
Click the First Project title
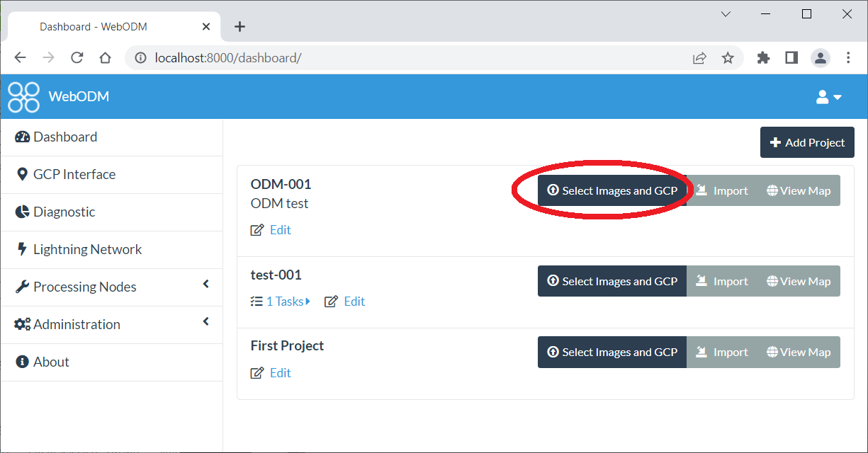tap(287, 345)
